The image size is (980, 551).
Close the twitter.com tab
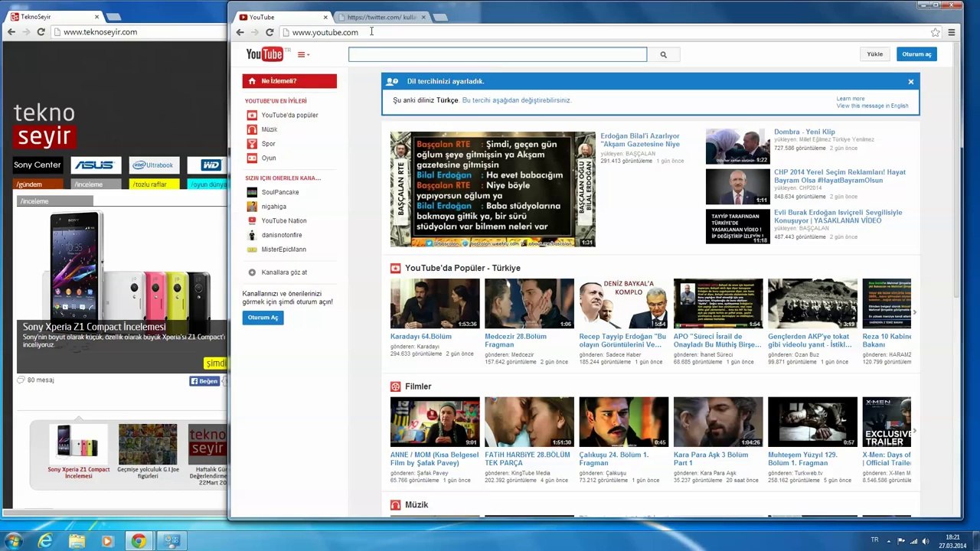[423, 17]
